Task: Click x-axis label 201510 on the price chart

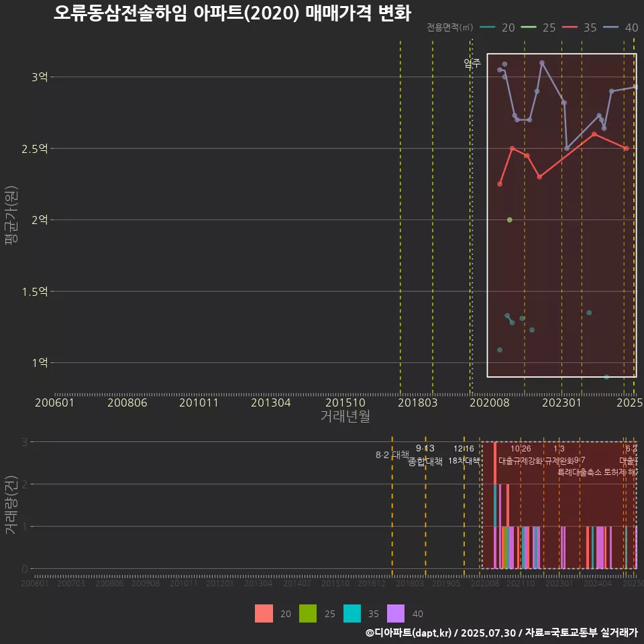Action: point(345,402)
